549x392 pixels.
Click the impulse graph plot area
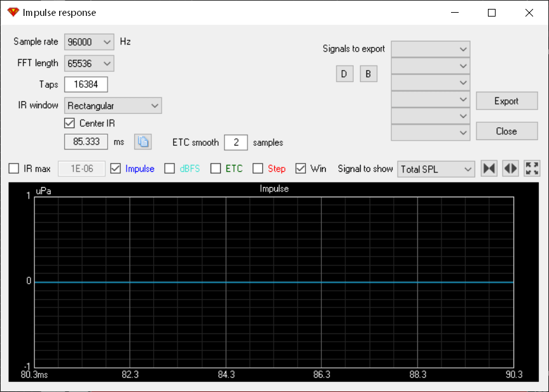pos(274,282)
